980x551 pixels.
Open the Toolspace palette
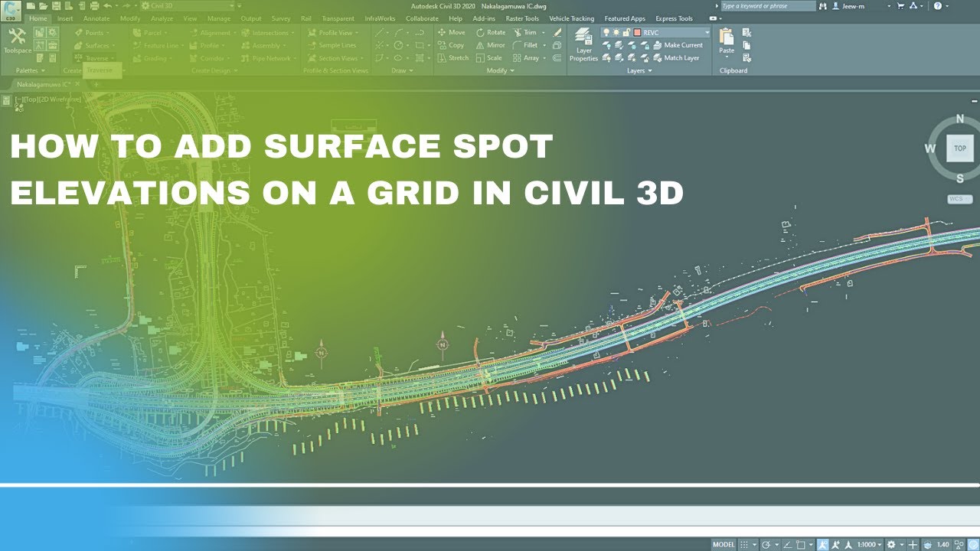point(18,41)
